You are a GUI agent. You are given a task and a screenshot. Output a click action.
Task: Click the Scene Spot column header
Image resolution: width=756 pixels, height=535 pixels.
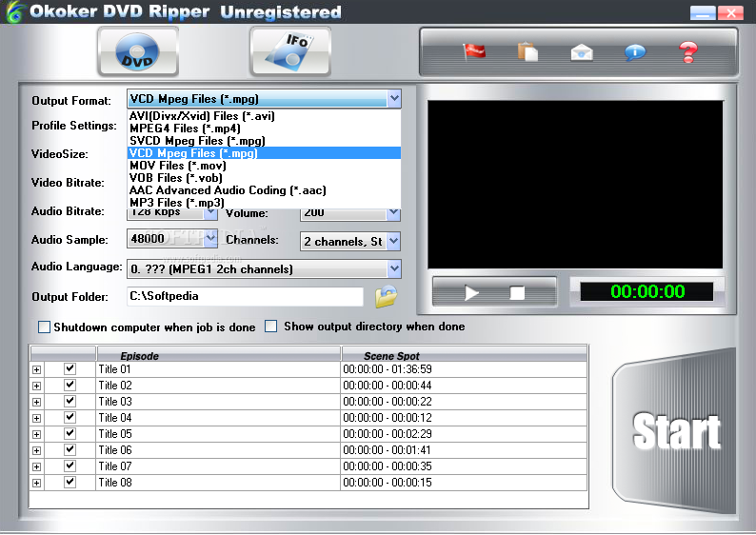[x=464, y=356]
